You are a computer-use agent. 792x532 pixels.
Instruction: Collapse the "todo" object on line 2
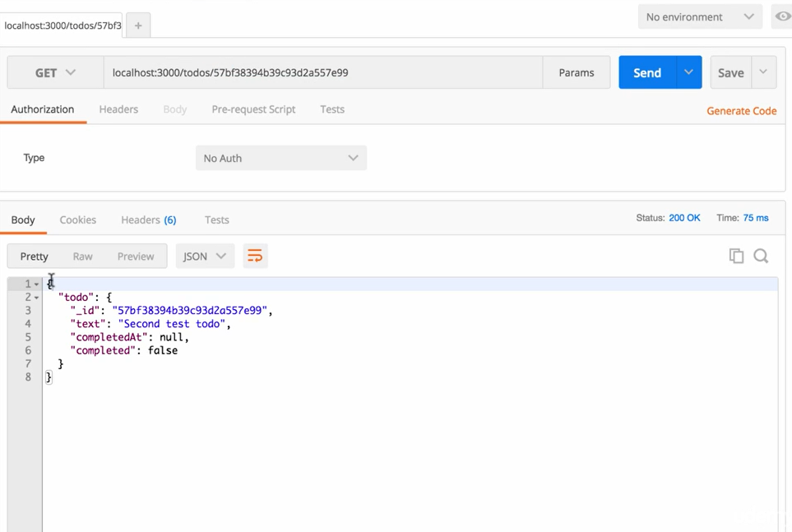36,298
